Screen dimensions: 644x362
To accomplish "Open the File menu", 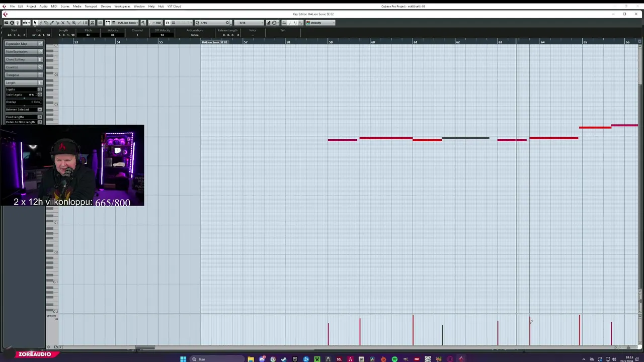I will (x=12, y=6).
